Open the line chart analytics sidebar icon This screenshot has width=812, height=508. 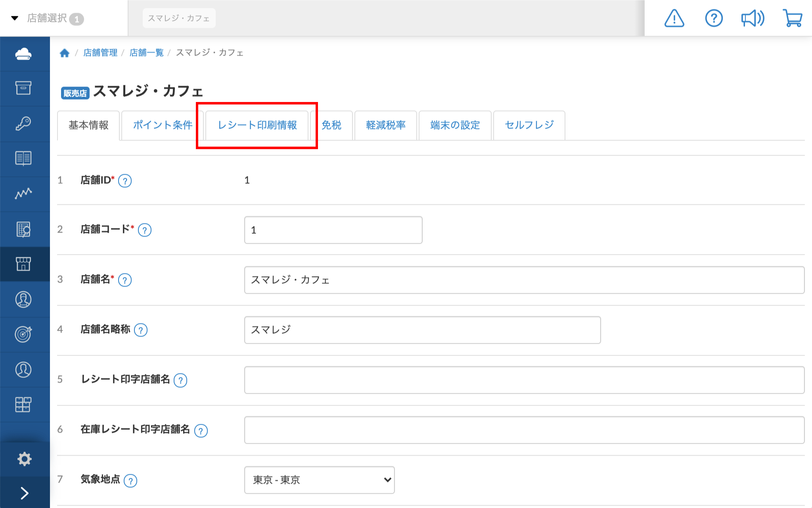(23, 193)
